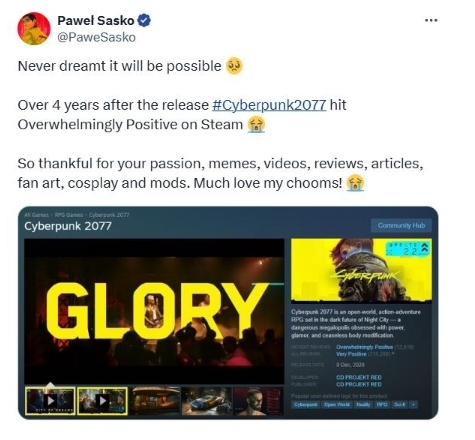475x440 pixels.
Task: Expand more tags with plus button
Action: (413, 405)
